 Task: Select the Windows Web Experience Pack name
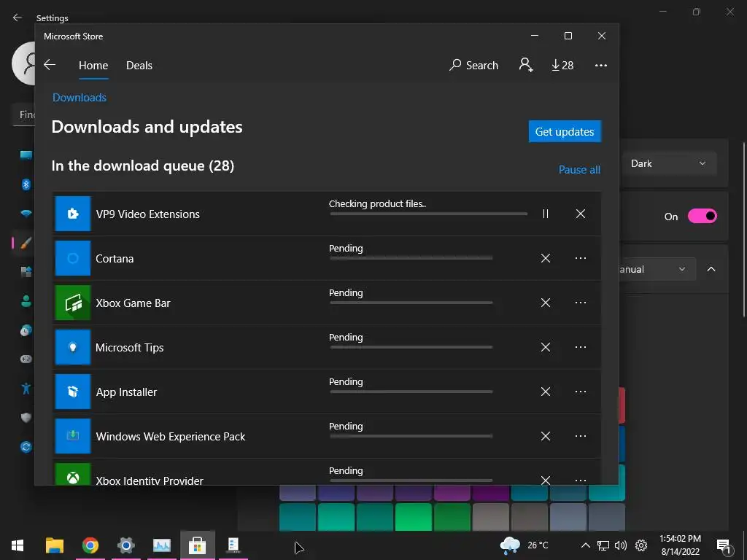pos(171,437)
